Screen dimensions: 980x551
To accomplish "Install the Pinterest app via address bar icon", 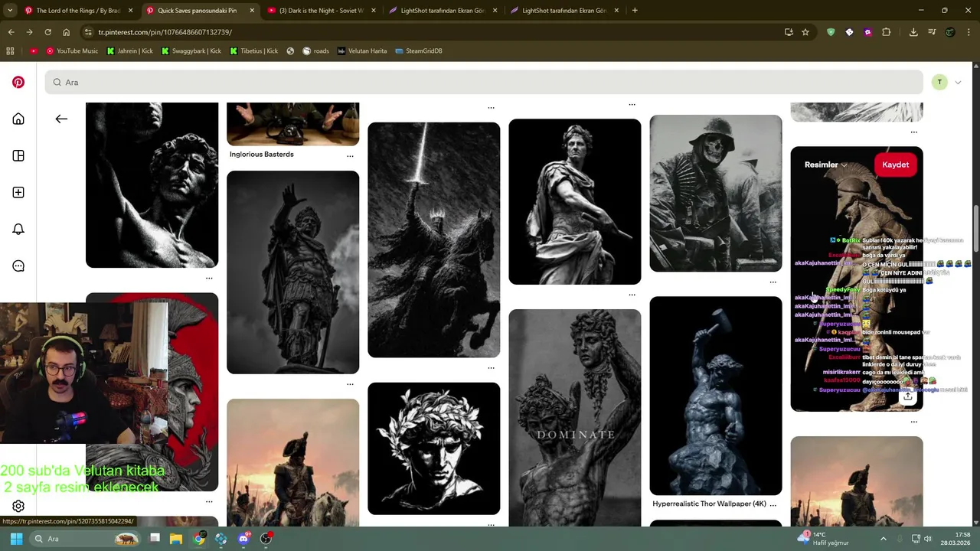I will (789, 32).
